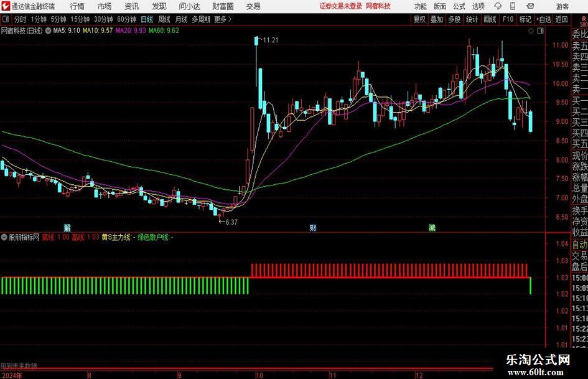Screen dimensions: 588x379
Task: Switch to 1分钟 period tab
Action: [x=39, y=19]
